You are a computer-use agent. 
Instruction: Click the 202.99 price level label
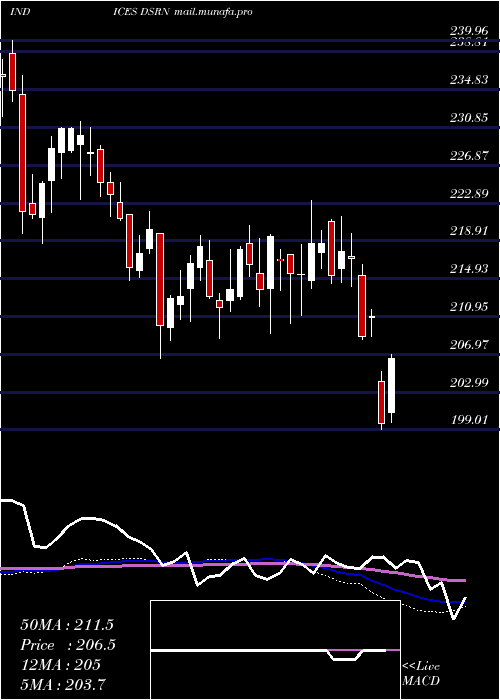[x=469, y=383]
